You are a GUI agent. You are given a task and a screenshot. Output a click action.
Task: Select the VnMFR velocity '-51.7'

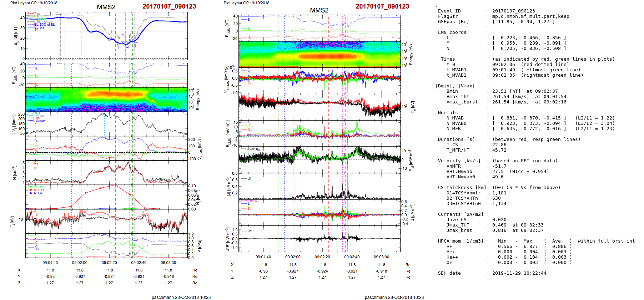pyautogui.click(x=499, y=166)
